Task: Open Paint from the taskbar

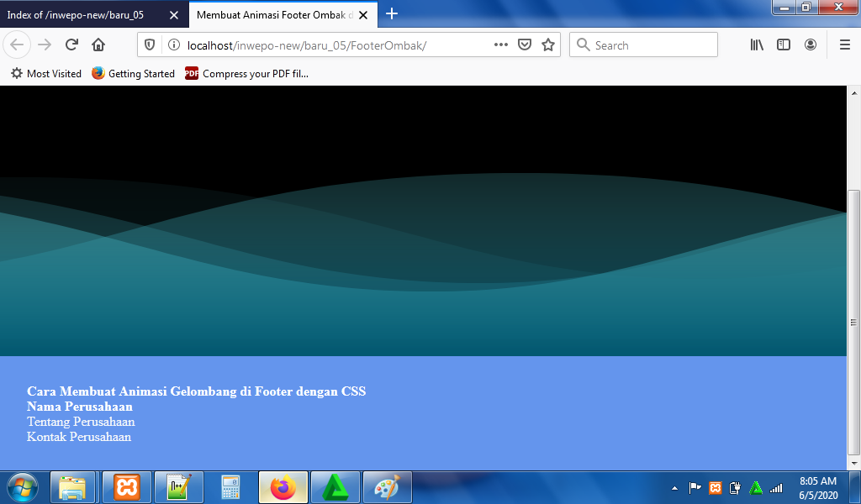Action: [388, 487]
